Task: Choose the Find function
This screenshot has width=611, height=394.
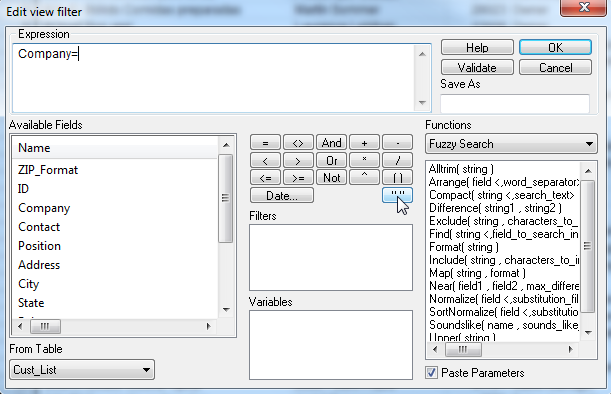Action: click(503, 234)
